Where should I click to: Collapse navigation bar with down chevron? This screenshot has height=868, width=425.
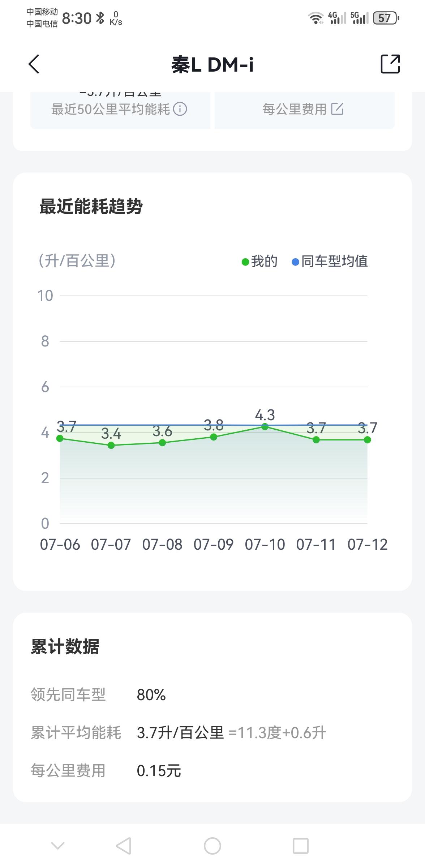pos(58,846)
